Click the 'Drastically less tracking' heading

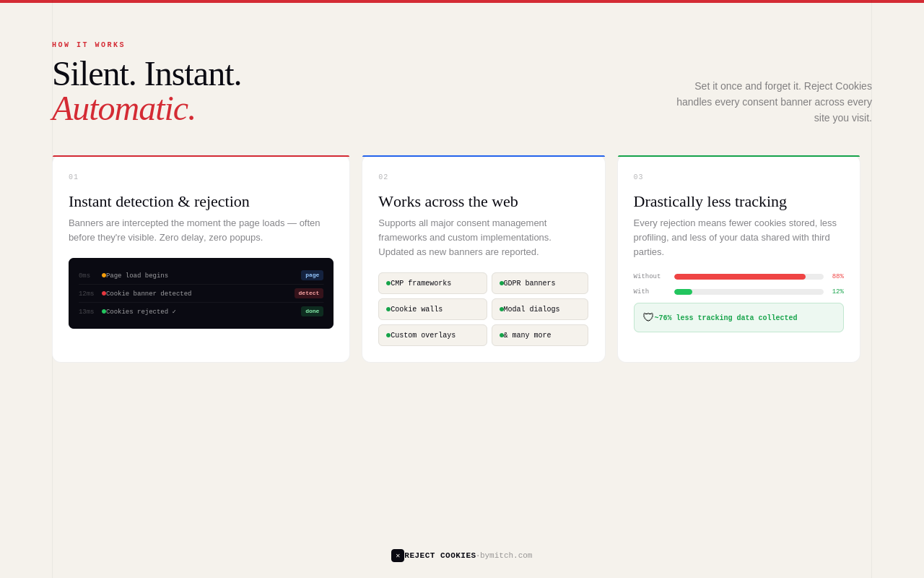[x=710, y=202]
